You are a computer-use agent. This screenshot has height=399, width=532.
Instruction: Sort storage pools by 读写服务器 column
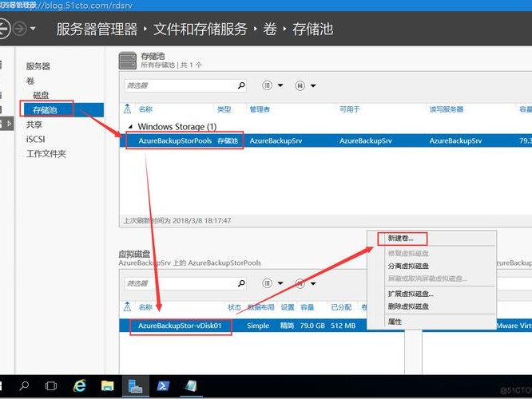447,109
